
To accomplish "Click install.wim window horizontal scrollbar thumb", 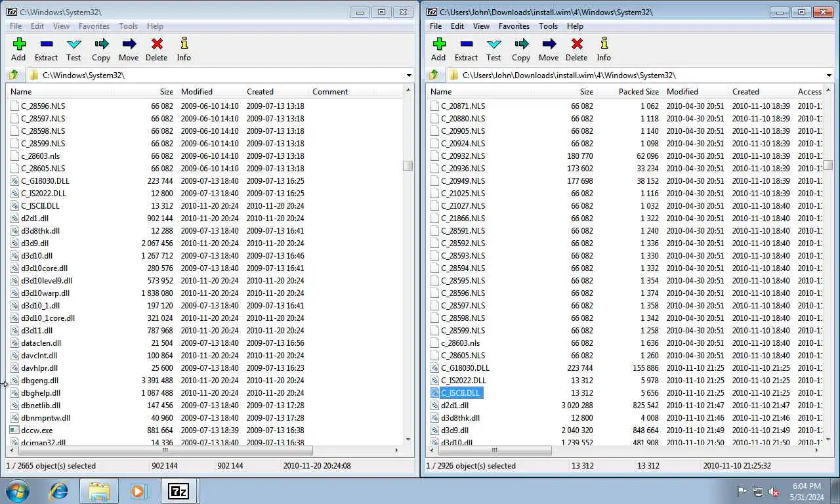I will [x=494, y=450].
